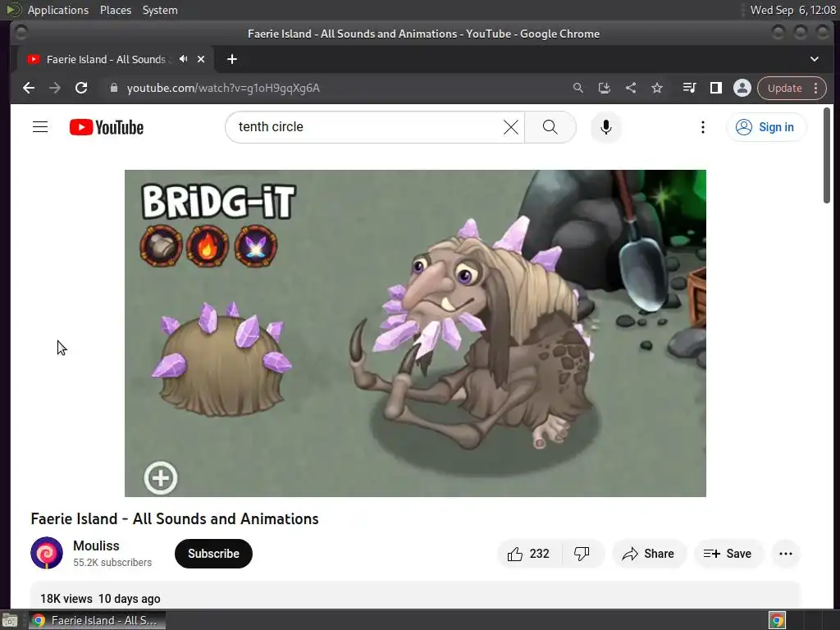Open Chrome side panel
This screenshot has height=630, width=840.
[715, 88]
